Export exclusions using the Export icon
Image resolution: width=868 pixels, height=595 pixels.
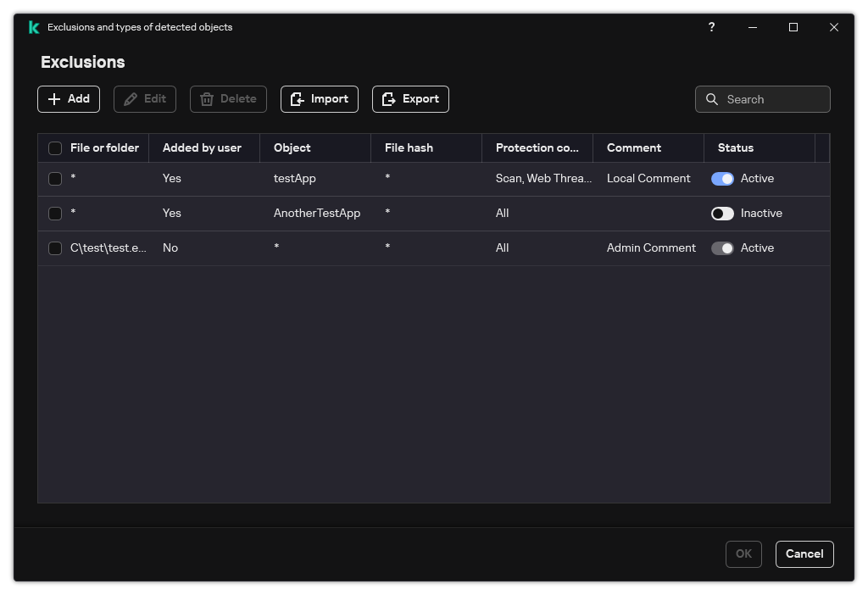point(390,99)
